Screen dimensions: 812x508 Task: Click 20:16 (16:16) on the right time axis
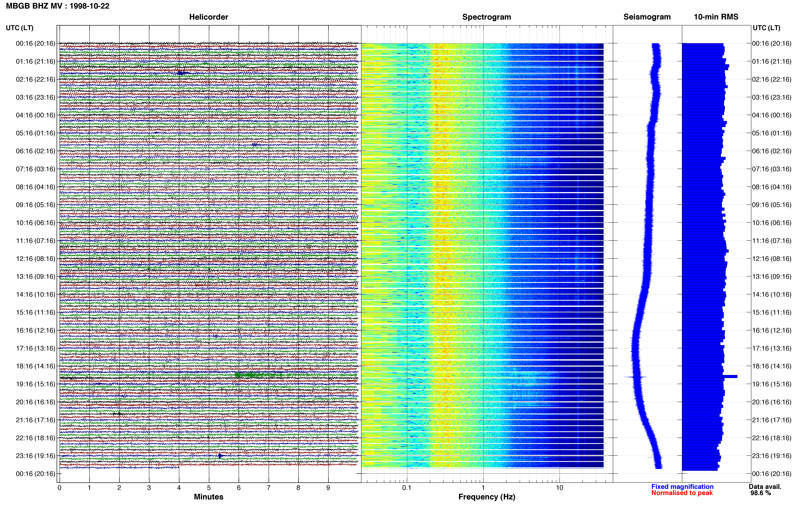[x=772, y=402]
